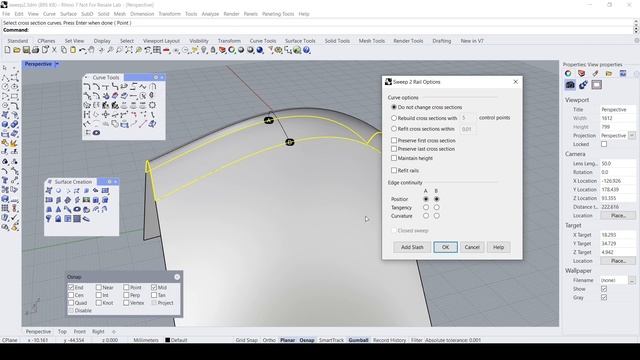Click the Lens Length input field
The width and height of the screenshot is (640, 360).
coord(618,164)
